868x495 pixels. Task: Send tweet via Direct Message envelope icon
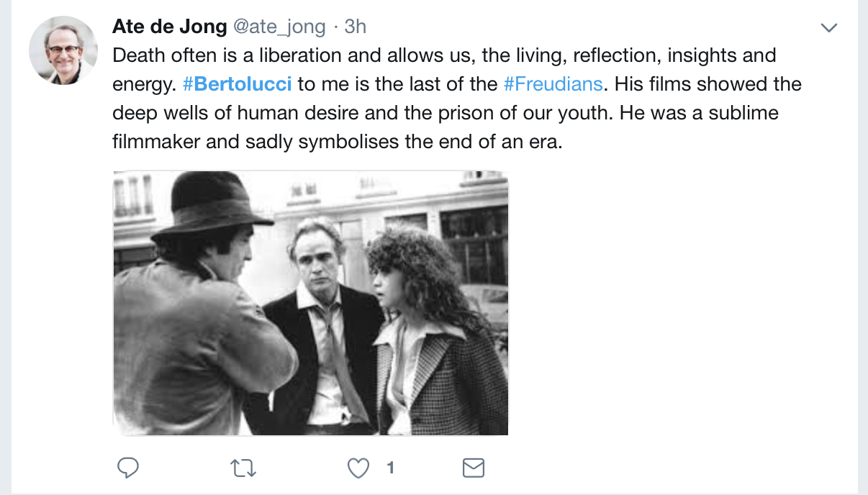(x=473, y=468)
